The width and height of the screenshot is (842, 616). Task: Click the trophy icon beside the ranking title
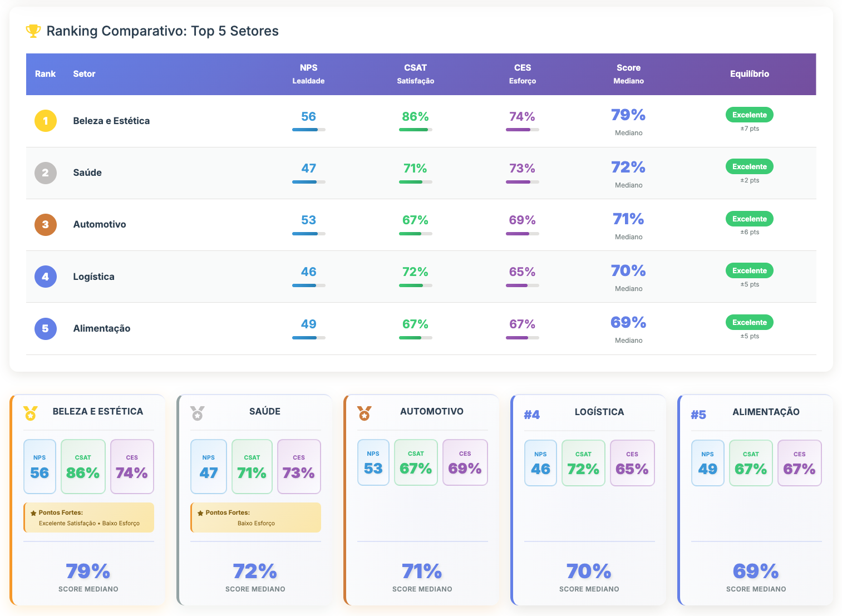[x=33, y=31]
